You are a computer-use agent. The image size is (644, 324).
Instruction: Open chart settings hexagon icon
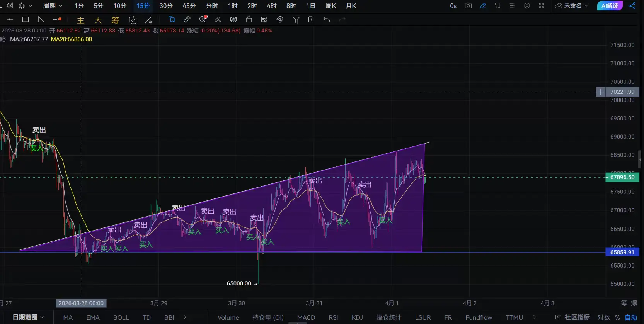[x=527, y=6]
